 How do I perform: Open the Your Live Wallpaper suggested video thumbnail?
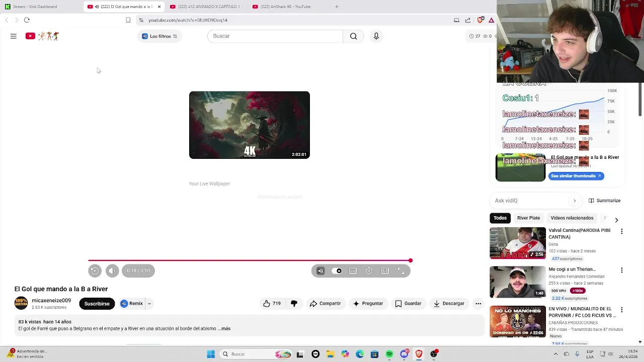250,125
